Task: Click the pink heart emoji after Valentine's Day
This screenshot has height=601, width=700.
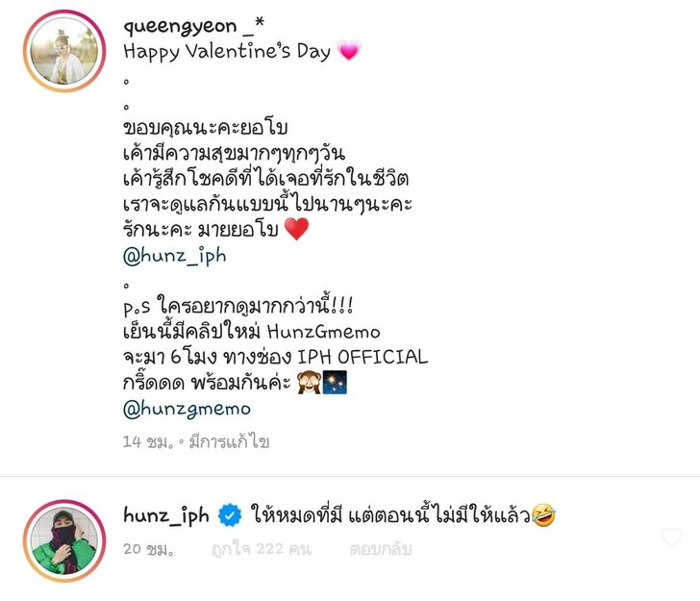Action: 349,50
